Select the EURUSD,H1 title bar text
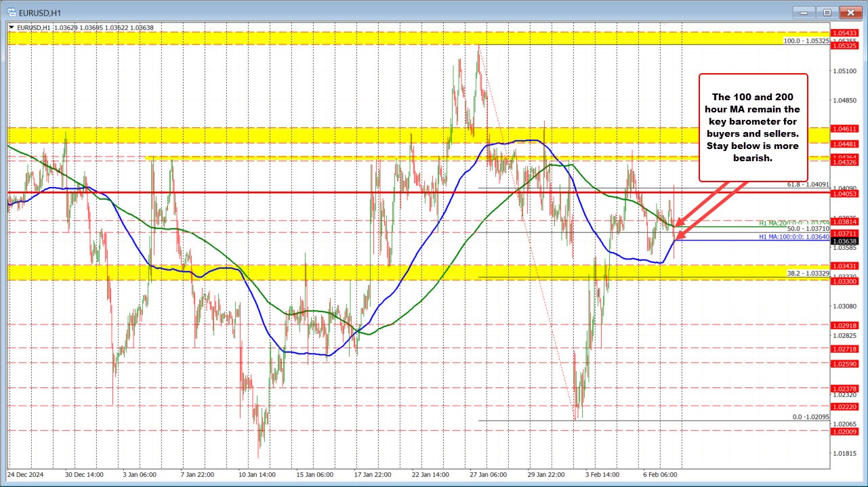 pos(41,12)
